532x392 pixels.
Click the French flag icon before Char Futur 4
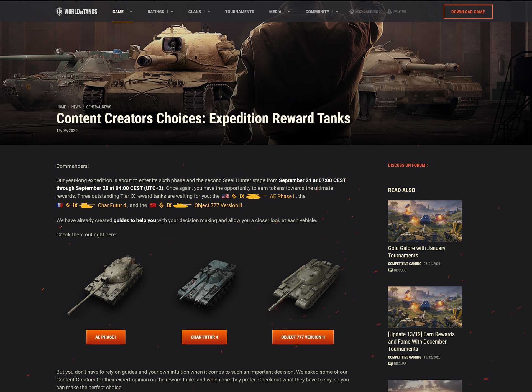click(x=60, y=205)
